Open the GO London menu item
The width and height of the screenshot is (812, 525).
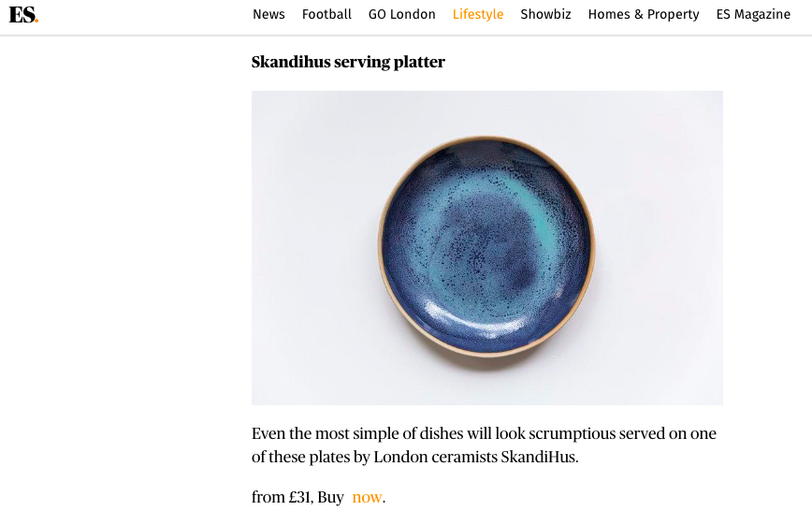click(x=402, y=15)
